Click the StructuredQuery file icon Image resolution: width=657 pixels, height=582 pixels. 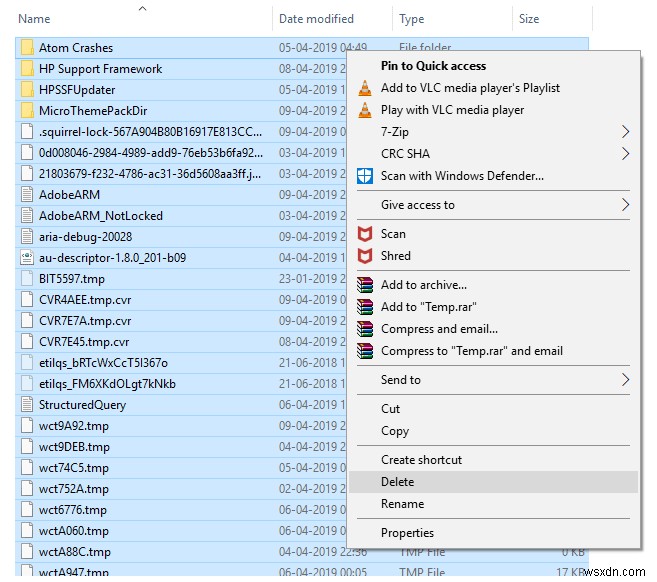27,405
